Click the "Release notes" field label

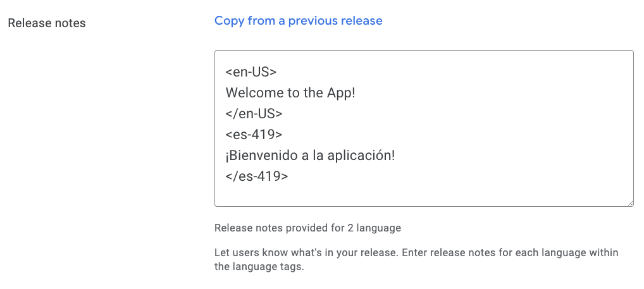(47, 23)
